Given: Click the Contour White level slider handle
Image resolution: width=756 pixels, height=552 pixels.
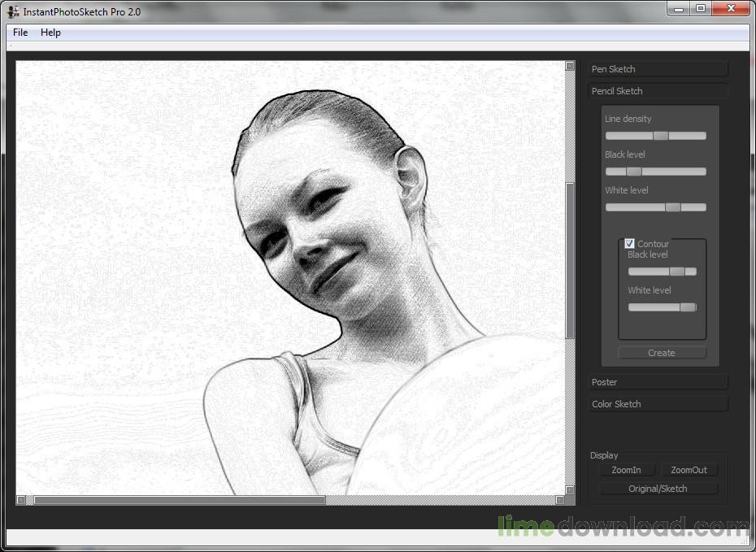Looking at the screenshot, I should (x=688, y=307).
